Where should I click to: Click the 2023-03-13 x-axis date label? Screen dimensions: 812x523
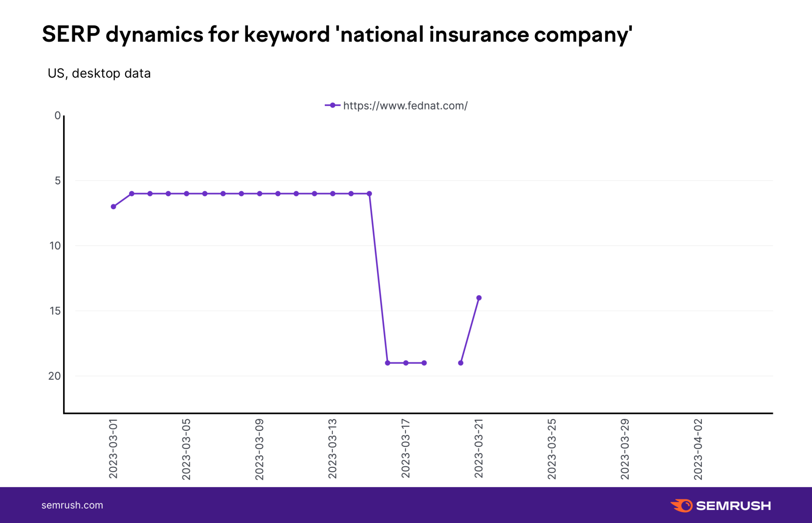pyautogui.click(x=332, y=449)
